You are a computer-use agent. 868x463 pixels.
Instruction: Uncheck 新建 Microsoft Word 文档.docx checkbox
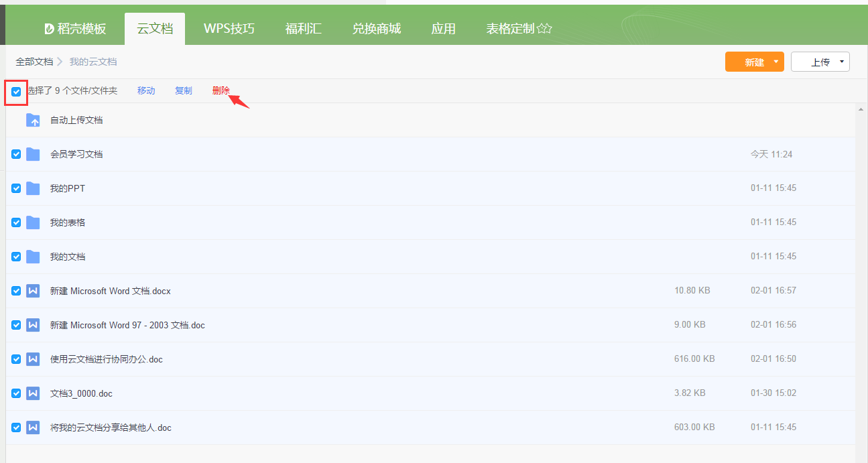point(16,291)
